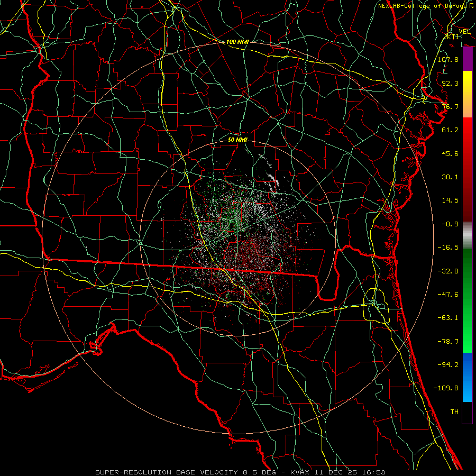
Task: Click the 50 NMI range ring label
Action: click(237, 140)
